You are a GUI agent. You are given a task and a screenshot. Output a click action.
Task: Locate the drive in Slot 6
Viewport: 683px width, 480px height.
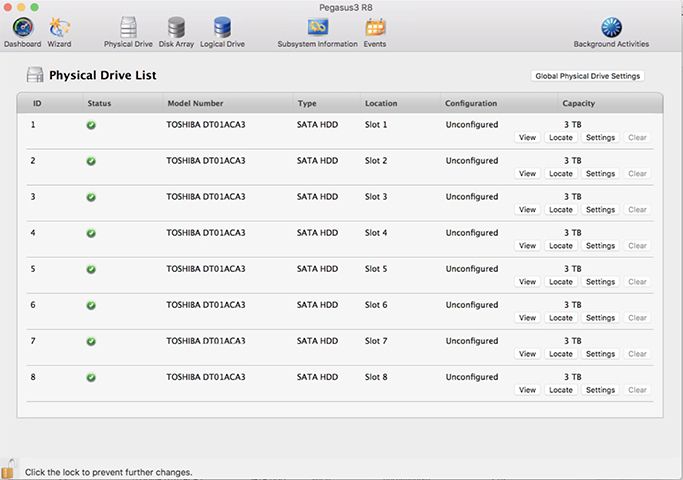pos(561,318)
